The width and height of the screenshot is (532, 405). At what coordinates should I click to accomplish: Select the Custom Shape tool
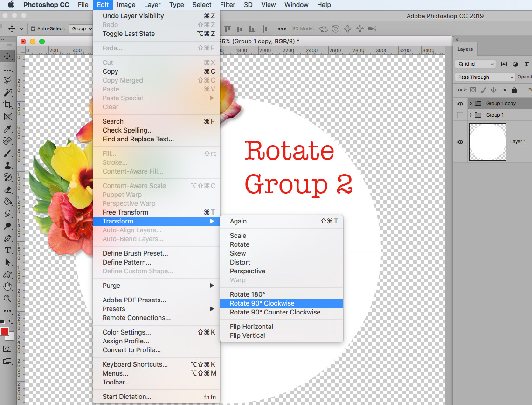tap(7, 274)
